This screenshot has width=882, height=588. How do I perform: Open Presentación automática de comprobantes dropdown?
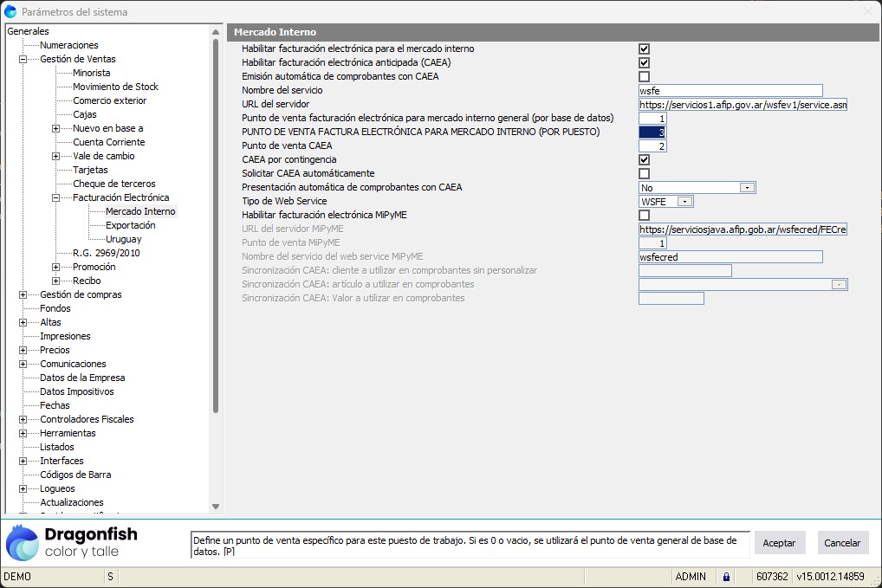(746, 188)
